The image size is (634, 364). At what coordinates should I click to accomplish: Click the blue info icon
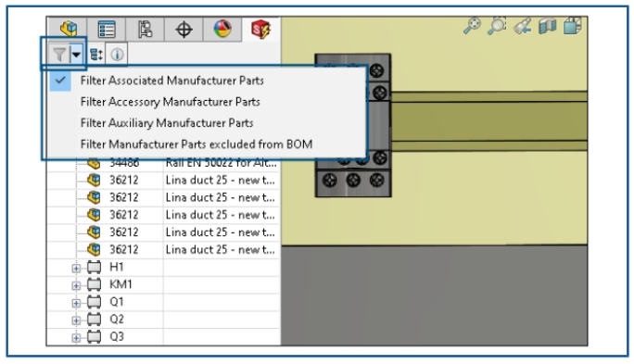click(117, 54)
